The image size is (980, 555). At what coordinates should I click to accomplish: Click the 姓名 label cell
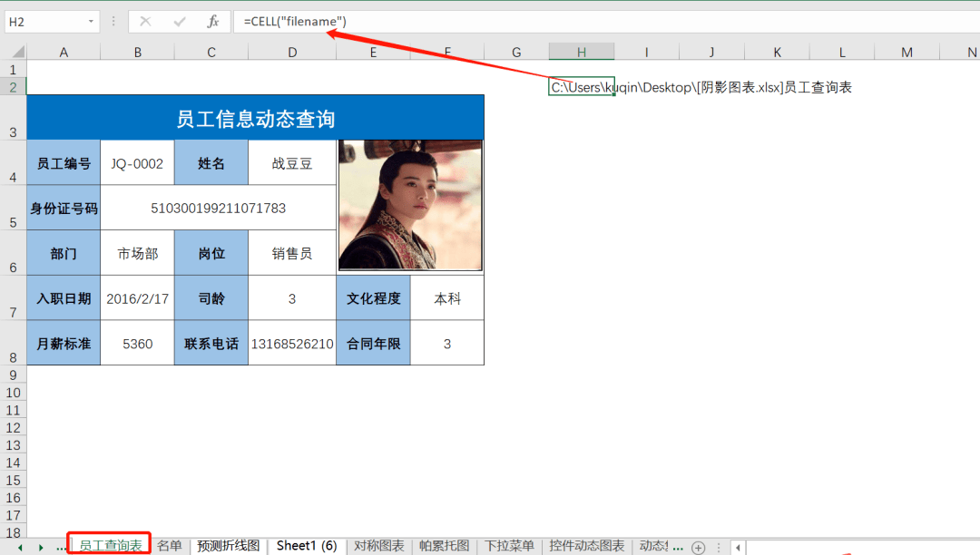click(x=211, y=163)
